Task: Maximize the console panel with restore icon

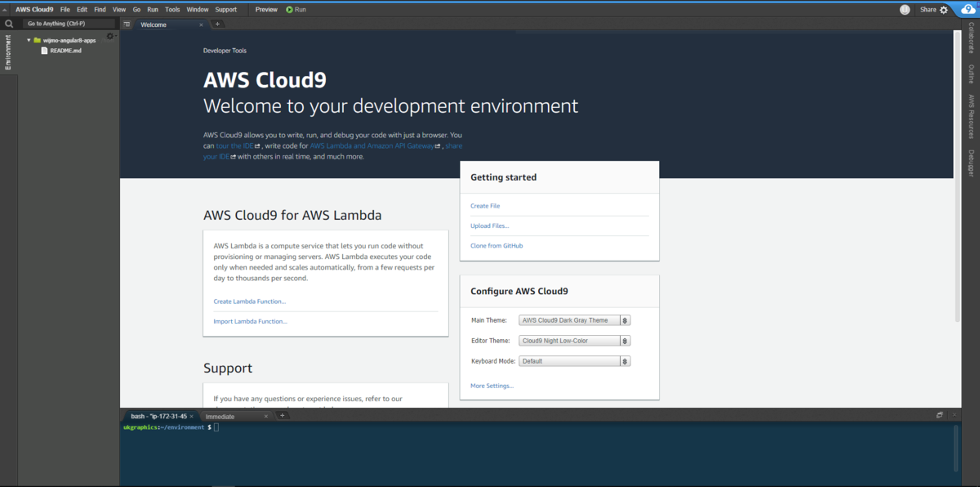Action: pos(940,415)
